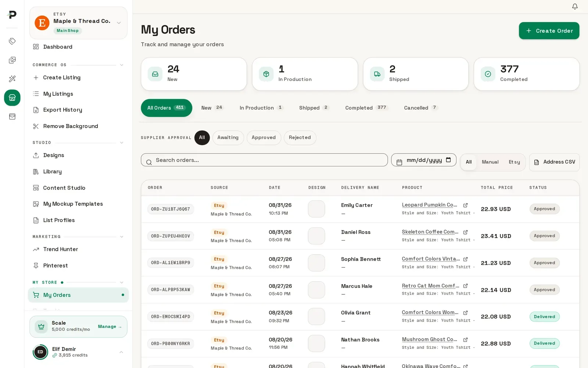Open the notifications bell
The width and height of the screenshot is (588, 368).
[x=575, y=6]
